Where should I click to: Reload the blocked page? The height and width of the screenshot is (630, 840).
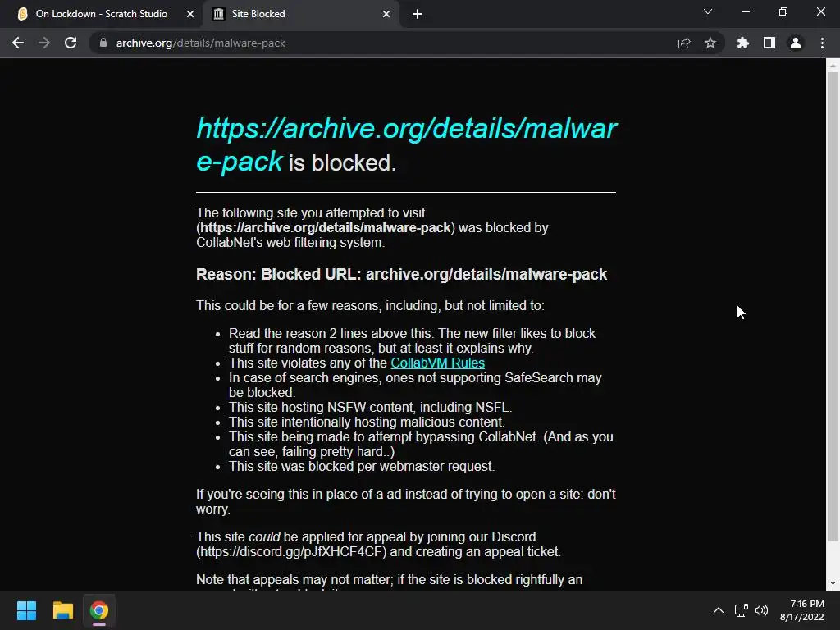71,43
